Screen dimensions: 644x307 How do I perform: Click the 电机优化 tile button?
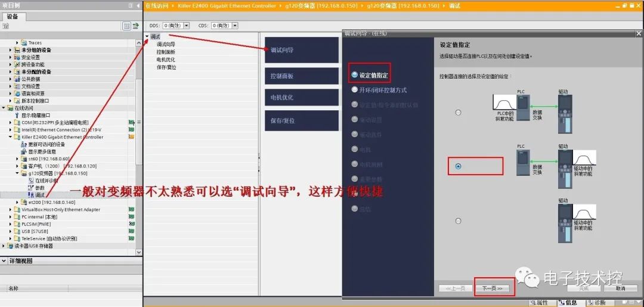pyautogui.click(x=302, y=98)
